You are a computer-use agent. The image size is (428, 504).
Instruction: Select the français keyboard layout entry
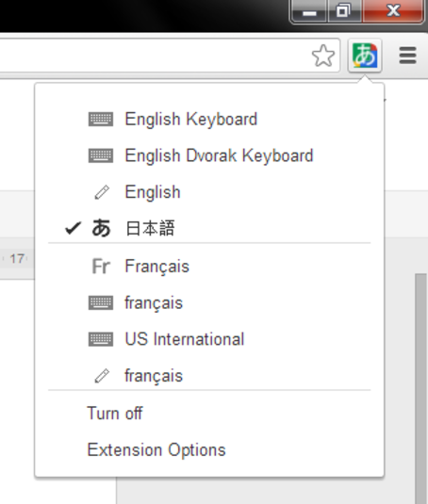(x=209, y=303)
